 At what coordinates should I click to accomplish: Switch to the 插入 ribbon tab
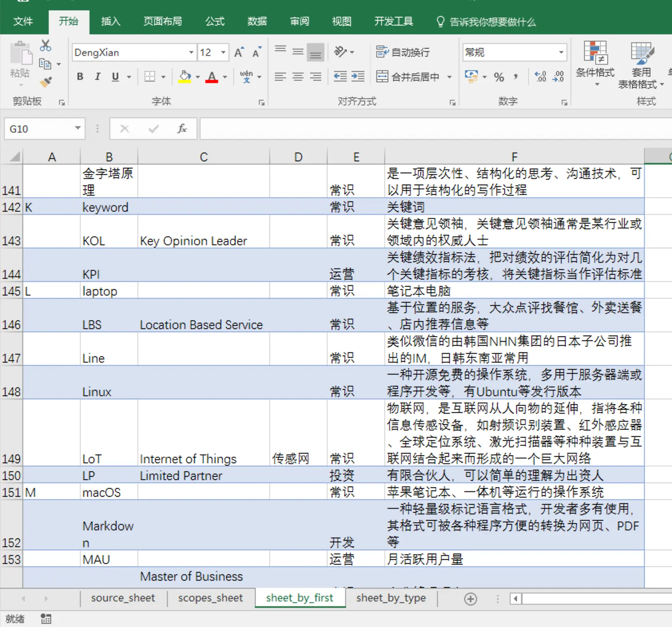(111, 21)
